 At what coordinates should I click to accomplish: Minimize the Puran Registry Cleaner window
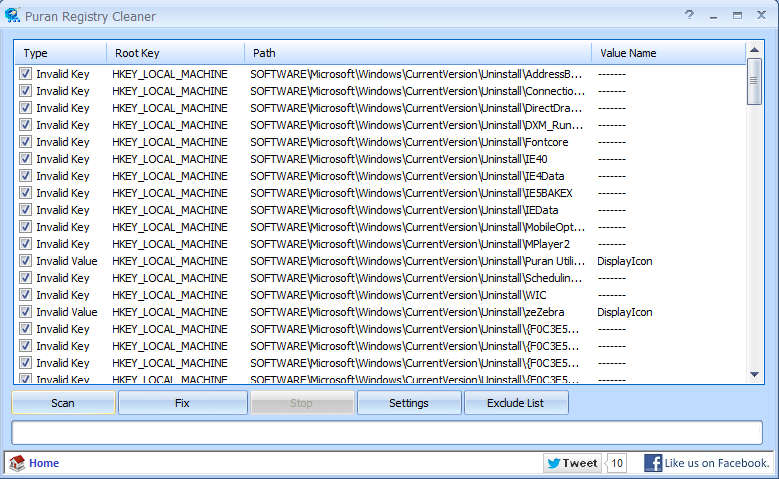click(713, 16)
